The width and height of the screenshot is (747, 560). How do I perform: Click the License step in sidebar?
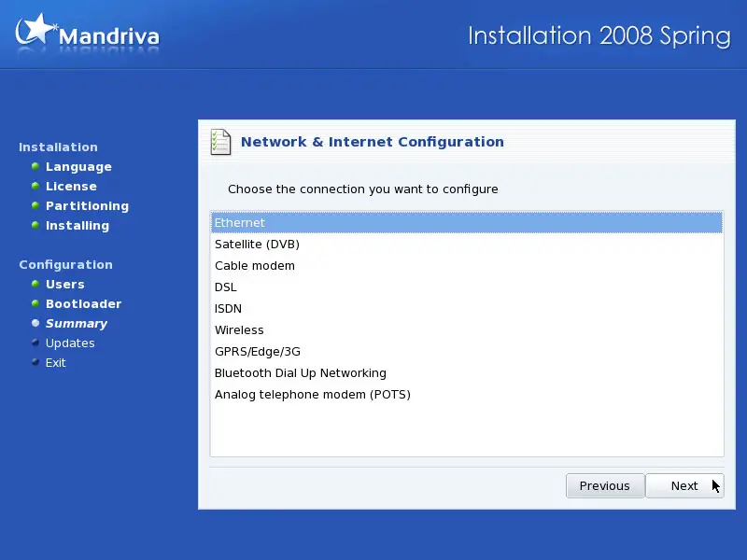pos(71,186)
